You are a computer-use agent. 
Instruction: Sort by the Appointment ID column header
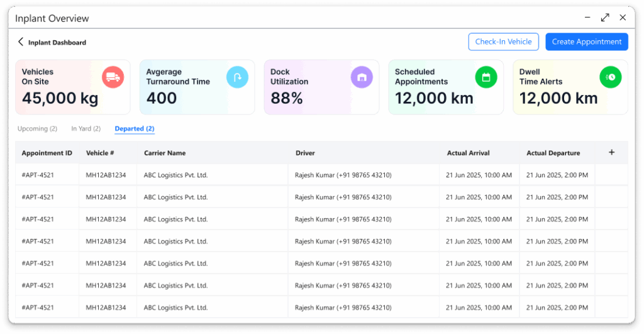47,153
